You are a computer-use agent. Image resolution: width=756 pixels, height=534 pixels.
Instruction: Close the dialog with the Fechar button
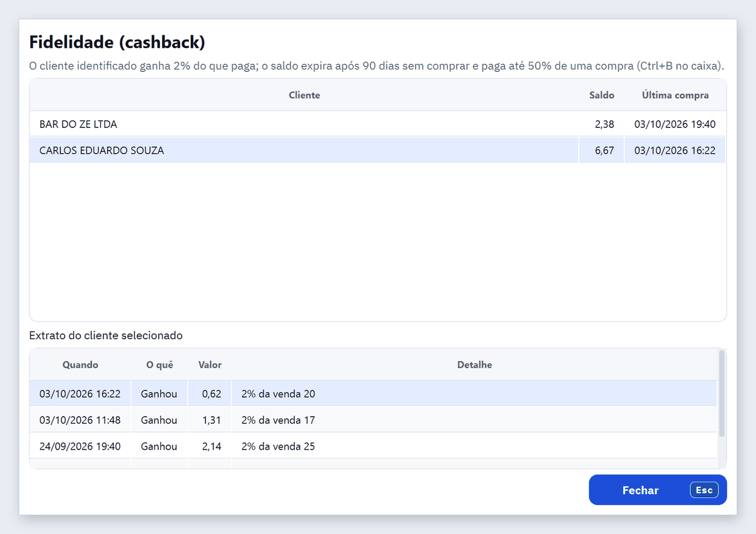(x=658, y=490)
